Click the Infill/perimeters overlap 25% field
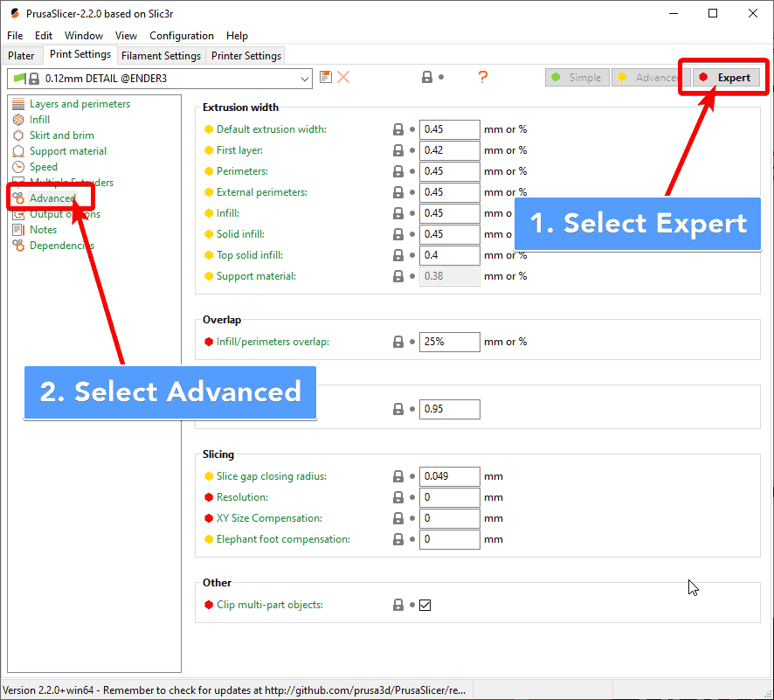This screenshot has width=774, height=700. pyautogui.click(x=450, y=342)
